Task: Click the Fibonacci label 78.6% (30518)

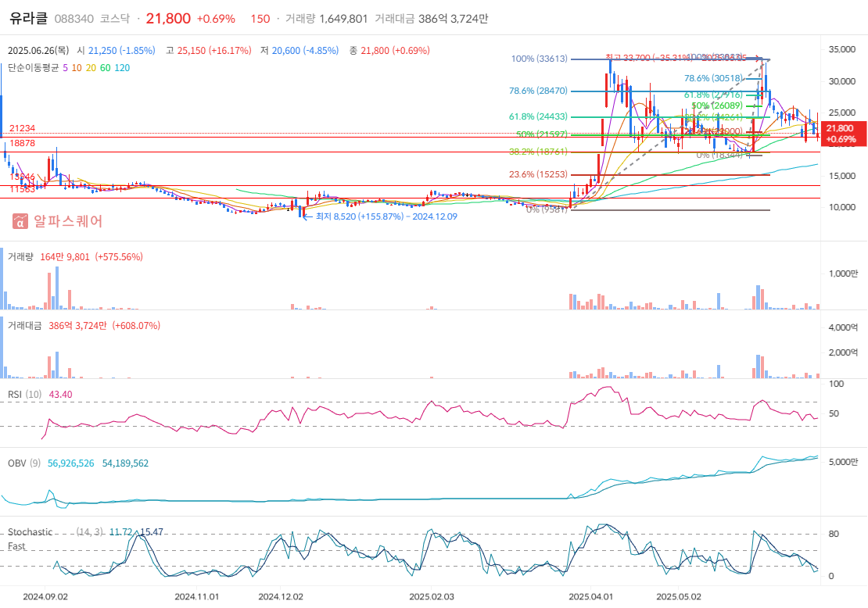Action: [713, 79]
